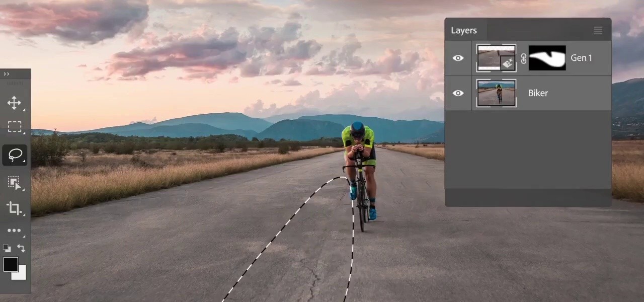
Task: Select the Object Selection tool
Action: pos(15,183)
